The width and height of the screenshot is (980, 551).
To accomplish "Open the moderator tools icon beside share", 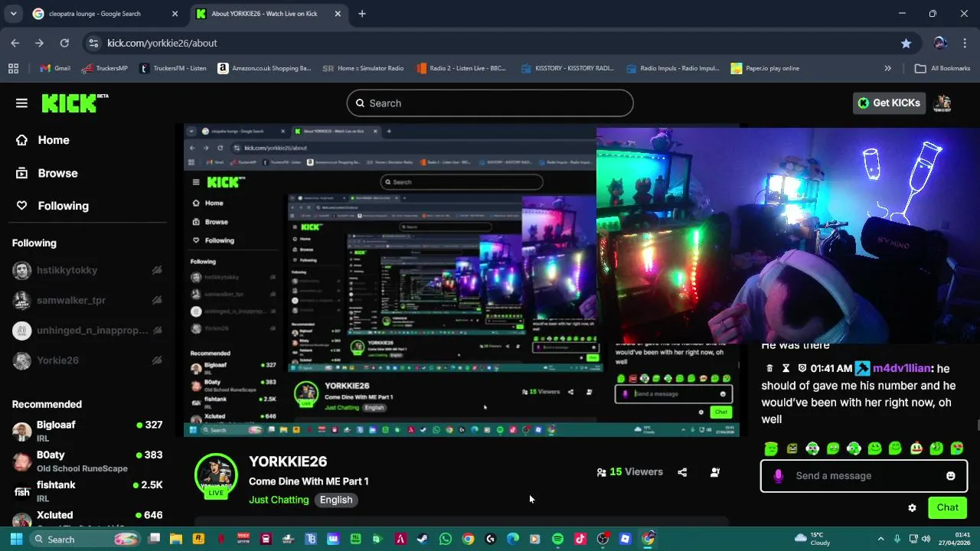I will (715, 472).
